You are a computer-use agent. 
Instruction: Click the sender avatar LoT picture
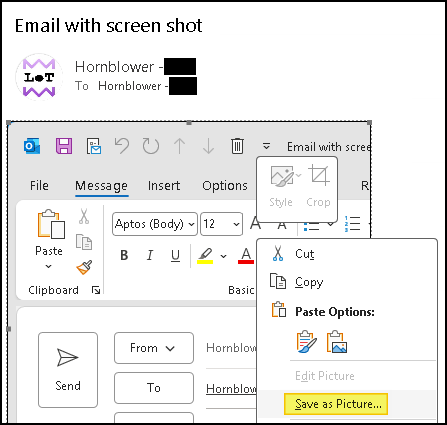[39, 77]
